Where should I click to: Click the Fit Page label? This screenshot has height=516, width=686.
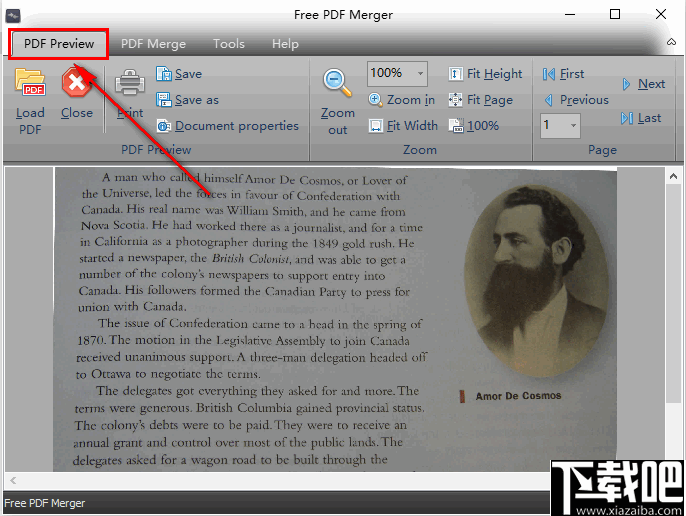[x=490, y=100]
